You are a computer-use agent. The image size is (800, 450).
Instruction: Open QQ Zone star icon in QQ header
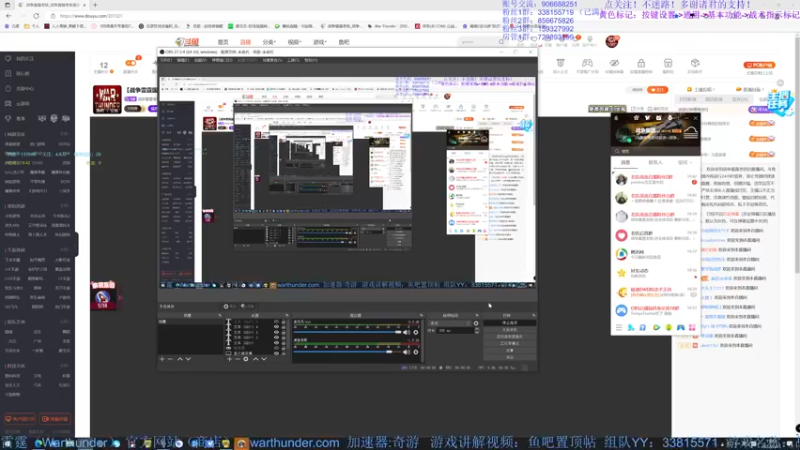pyautogui.click(x=636, y=118)
